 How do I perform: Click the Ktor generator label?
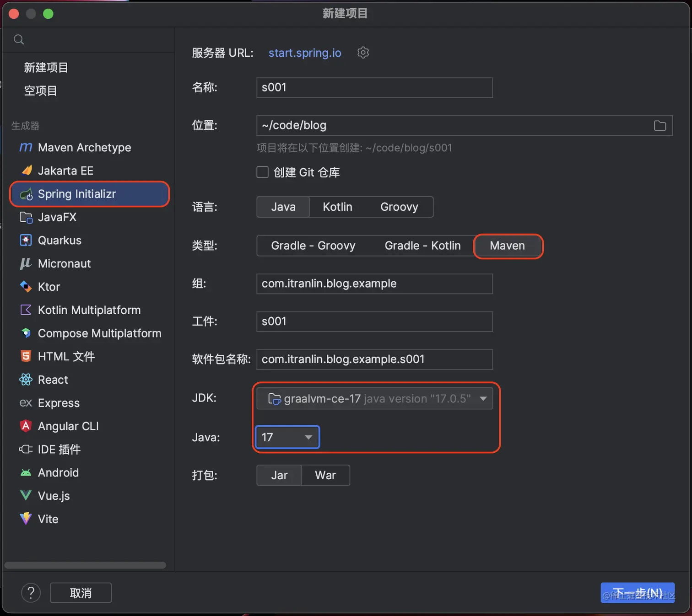tap(49, 287)
